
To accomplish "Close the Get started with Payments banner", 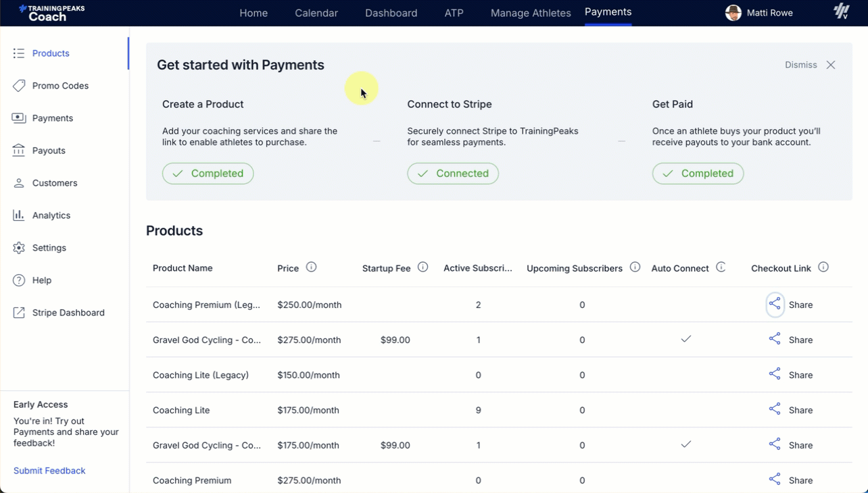I will click(x=831, y=65).
